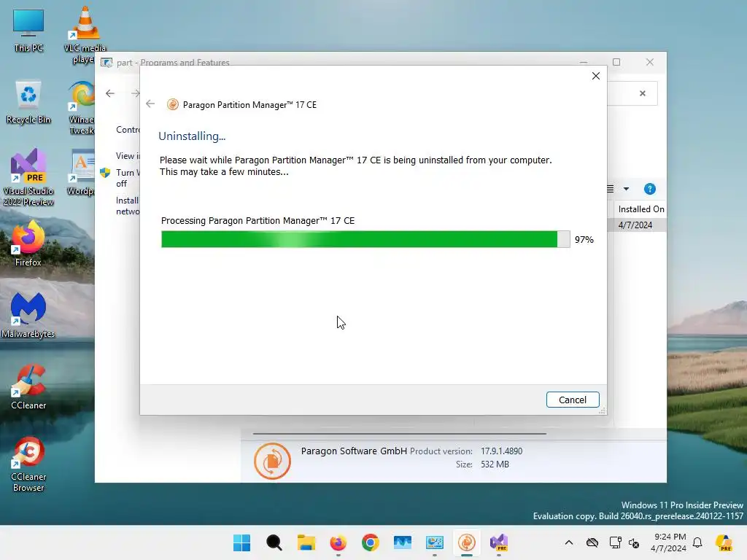
Task: Click the horizontal scrollbar in Programs list
Action: click(399, 434)
